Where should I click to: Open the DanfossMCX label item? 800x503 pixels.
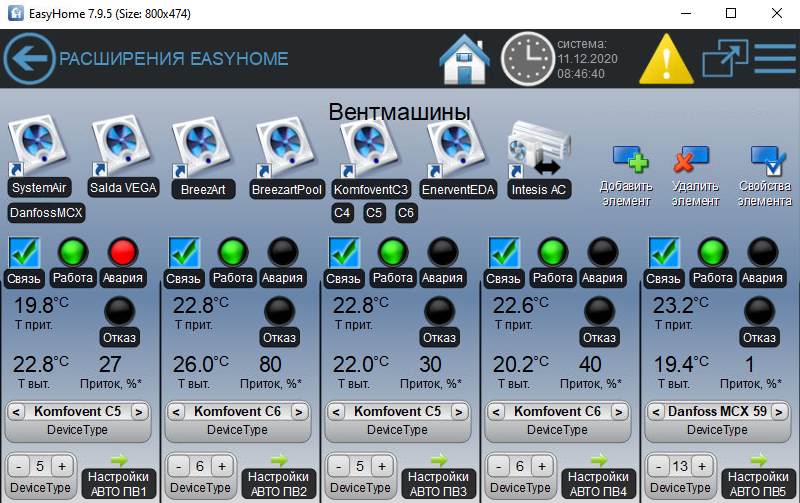(47, 213)
